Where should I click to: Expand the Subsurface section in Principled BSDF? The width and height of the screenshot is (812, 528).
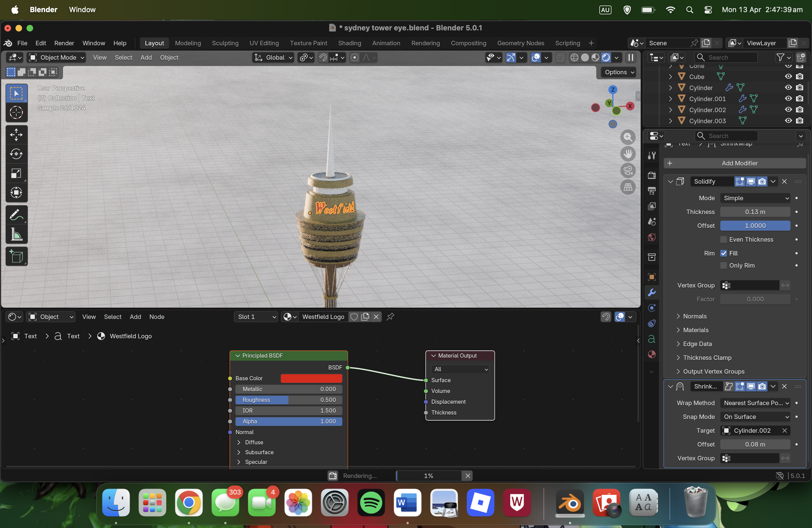[259, 452]
